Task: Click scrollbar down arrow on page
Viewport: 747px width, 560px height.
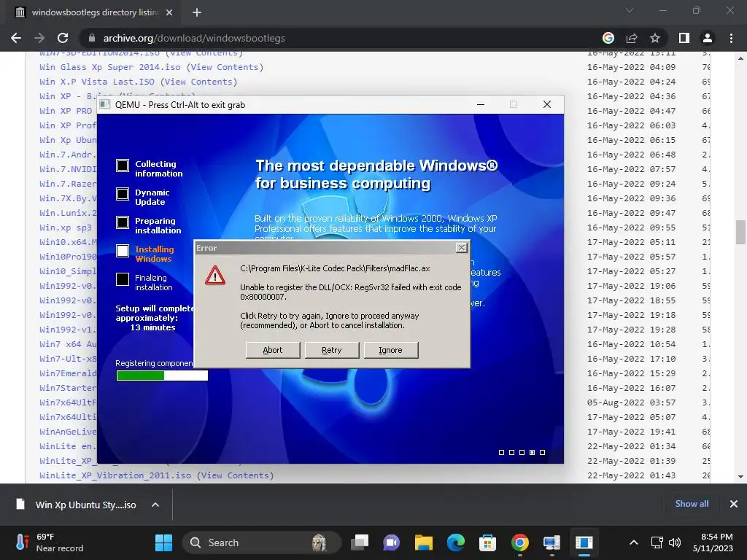Action: click(x=740, y=477)
